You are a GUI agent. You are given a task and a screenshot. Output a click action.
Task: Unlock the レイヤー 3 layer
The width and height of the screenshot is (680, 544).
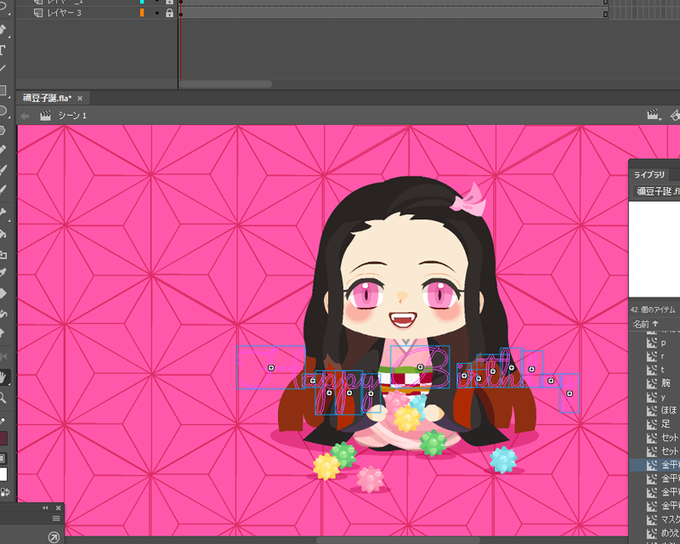pos(170,13)
